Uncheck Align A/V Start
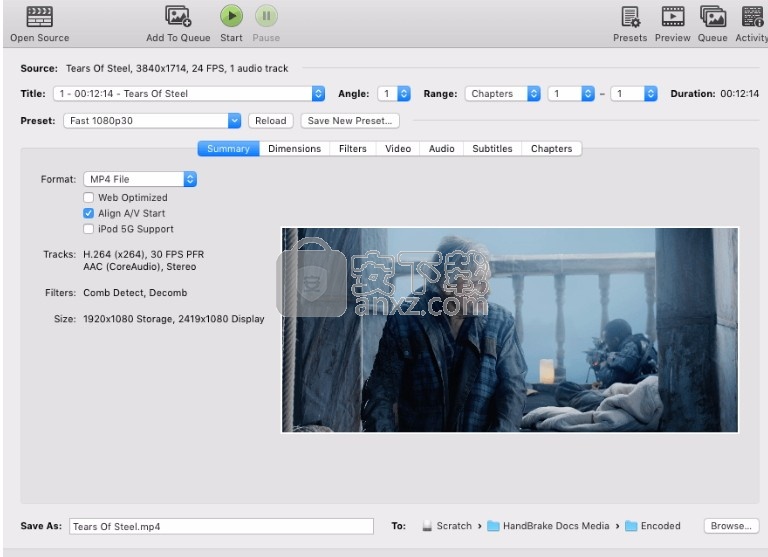 click(89, 213)
